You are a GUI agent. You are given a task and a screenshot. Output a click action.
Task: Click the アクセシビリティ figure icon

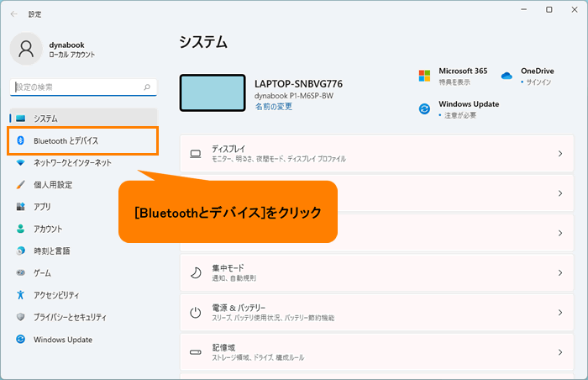[x=21, y=295]
